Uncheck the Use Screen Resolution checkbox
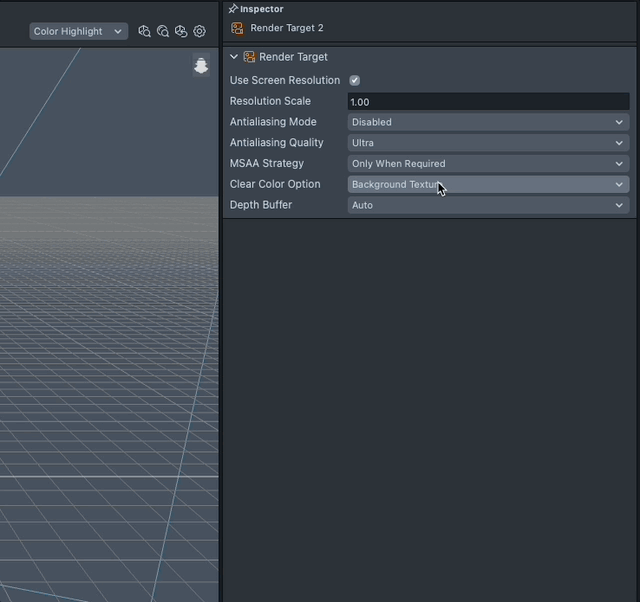This screenshot has width=640, height=602. click(354, 80)
